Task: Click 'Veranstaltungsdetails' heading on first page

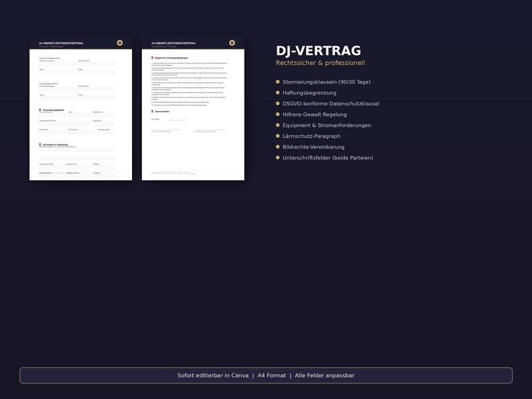Action: pos(54,110)
